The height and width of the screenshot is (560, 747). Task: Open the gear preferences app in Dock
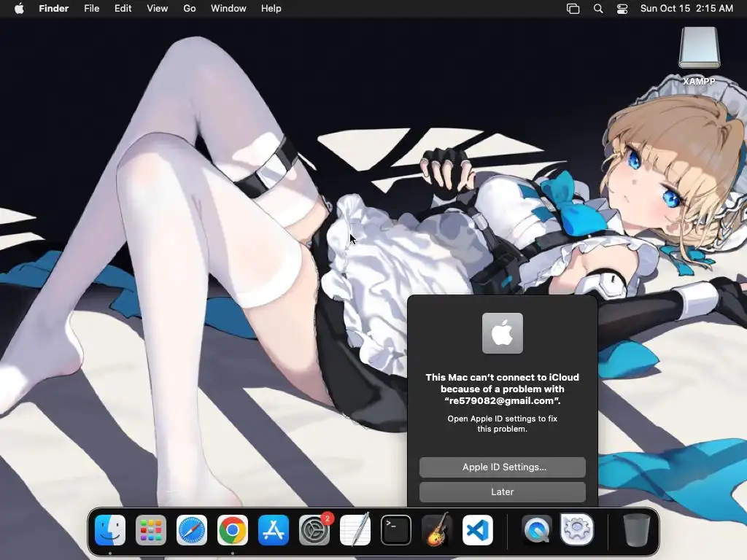pyautogui.click(x=577, y=529)
